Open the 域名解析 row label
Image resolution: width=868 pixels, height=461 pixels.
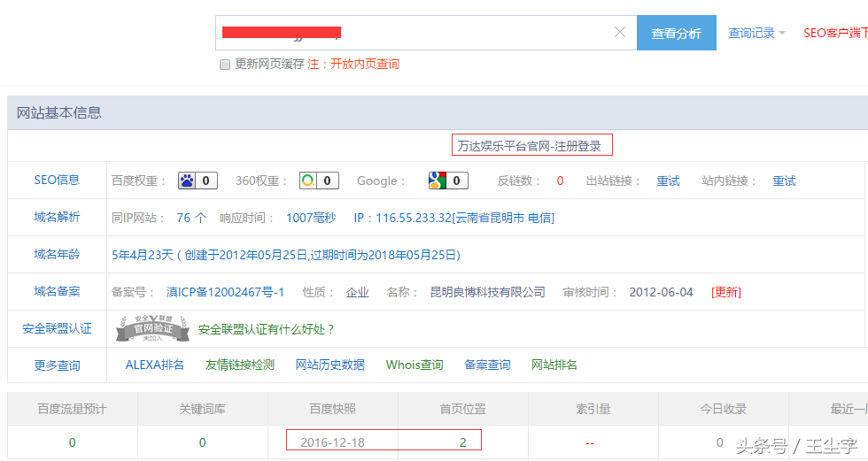coord(57,218)
